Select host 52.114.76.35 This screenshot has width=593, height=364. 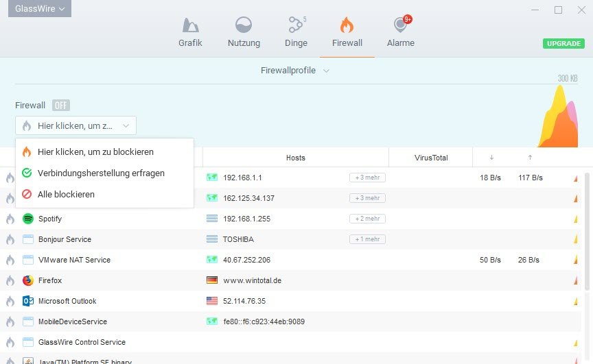(x=244, y=301)
